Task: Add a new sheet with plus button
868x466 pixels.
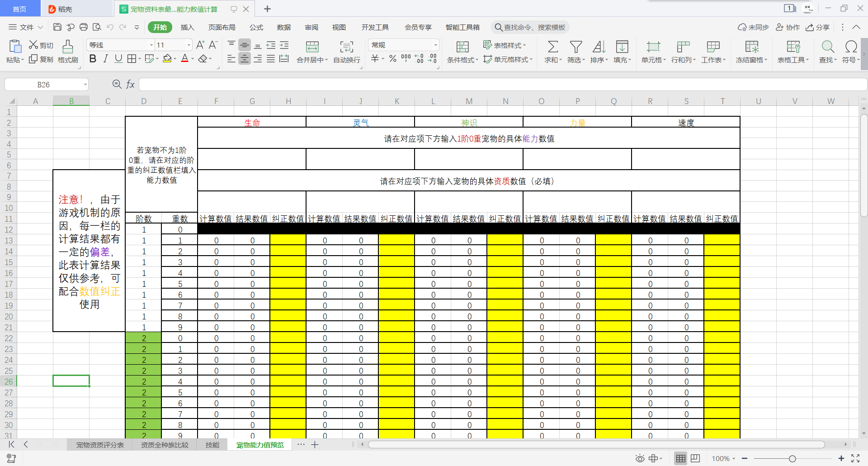Action: [x=315, y=445]
